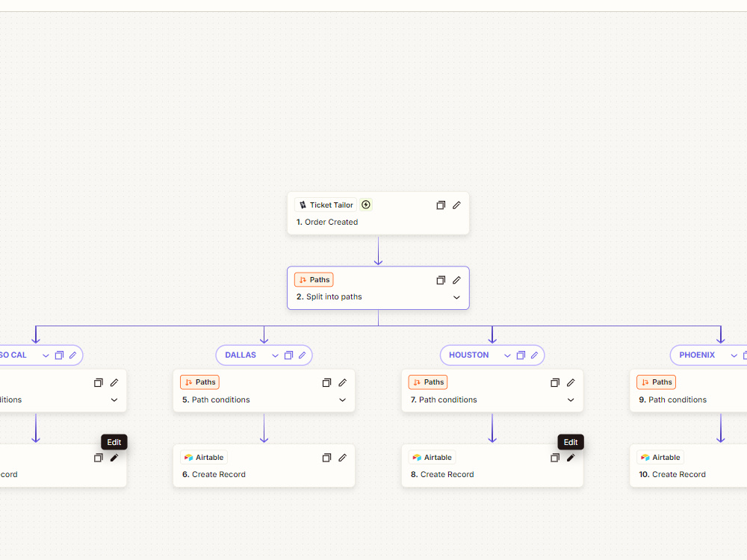Edit step 7 Path conditions
Viewport: 747px width, 560px height.
(x=571, y=383)
